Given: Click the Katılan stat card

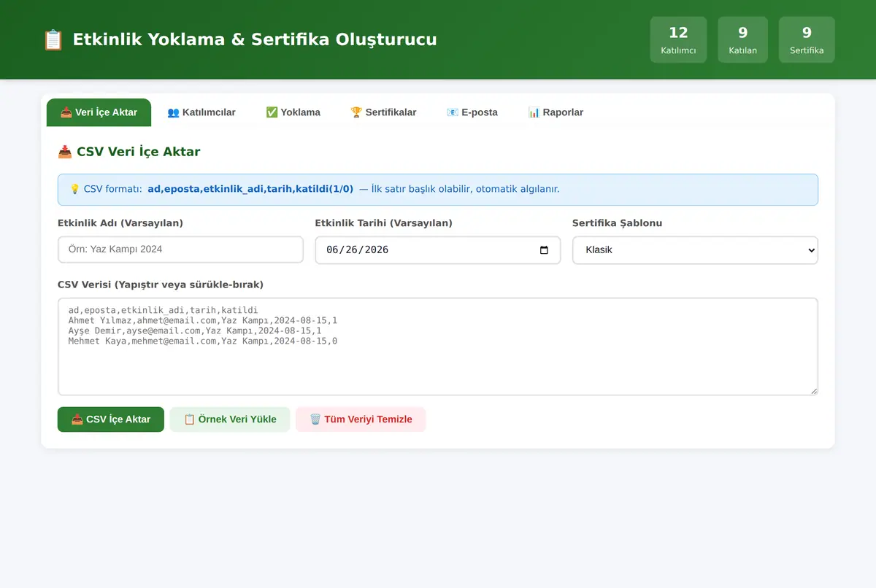Looking at the screenshot, I should [742, 39].
